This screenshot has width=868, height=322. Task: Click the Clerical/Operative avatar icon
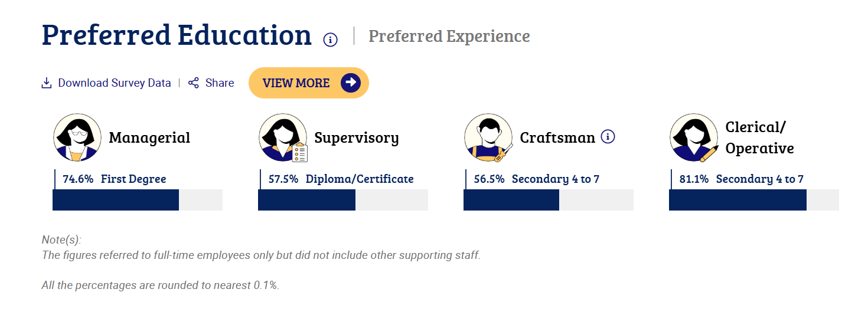pos(694,137)
